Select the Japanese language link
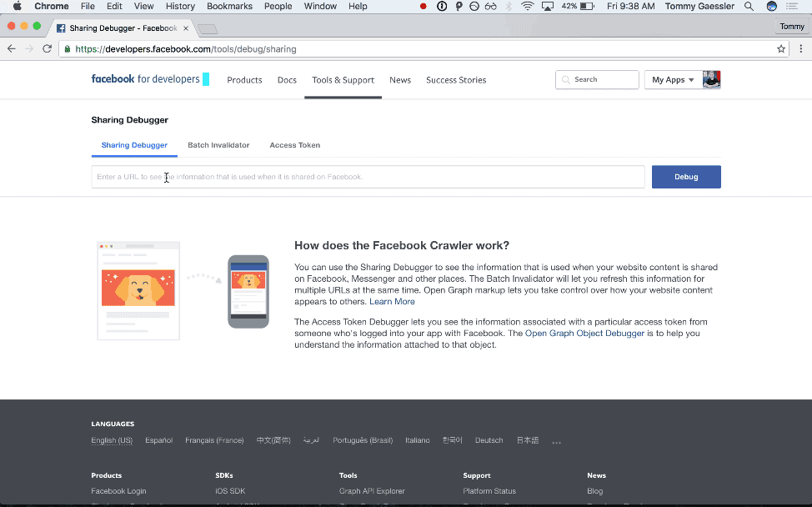Screen dimensions: 812x507 (528, 441)
